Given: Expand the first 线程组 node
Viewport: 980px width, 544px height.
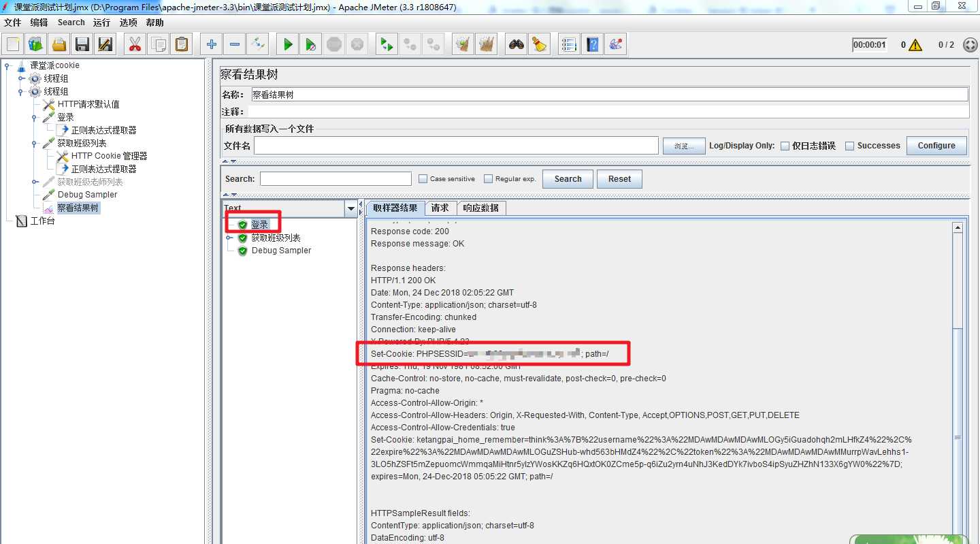Looking at the screenshot, I should pyautogui.click(x=22, y=78).
